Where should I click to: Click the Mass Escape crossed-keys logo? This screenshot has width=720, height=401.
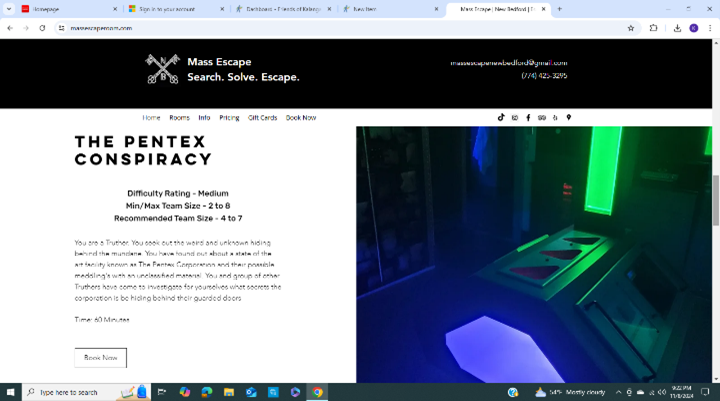click(x=162, y=69)
